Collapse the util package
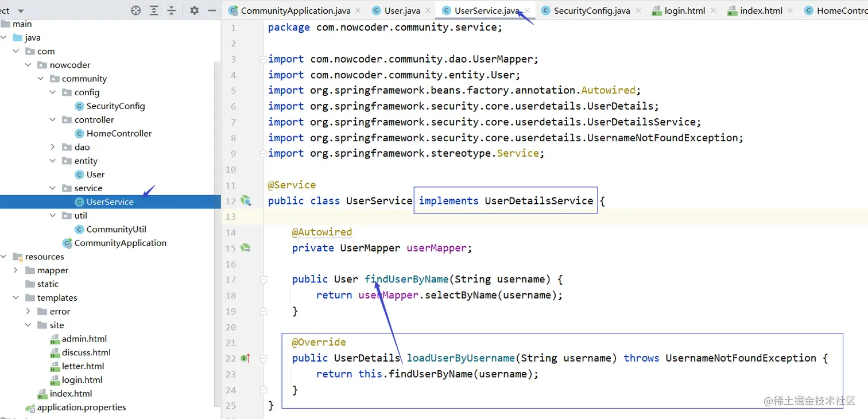This screenshot has width=868, height=419. (x=53, y=215)
